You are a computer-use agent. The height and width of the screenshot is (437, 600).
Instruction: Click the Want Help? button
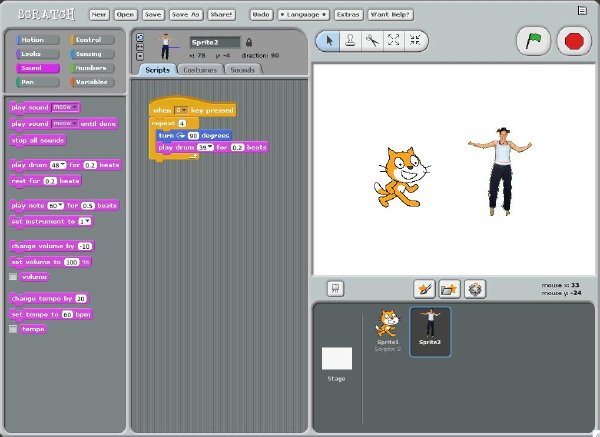click(x=391, y=15)
